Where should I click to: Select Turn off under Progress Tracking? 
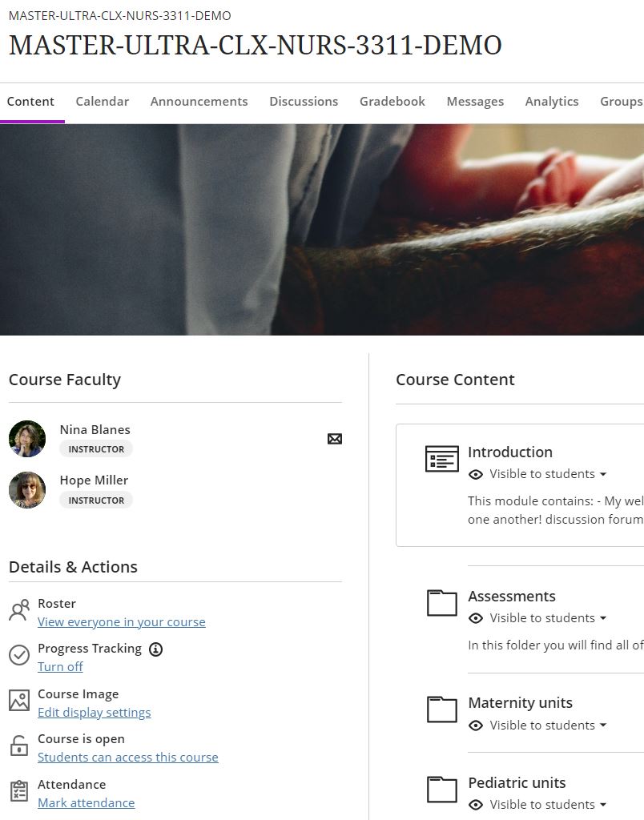coord(60,666)
